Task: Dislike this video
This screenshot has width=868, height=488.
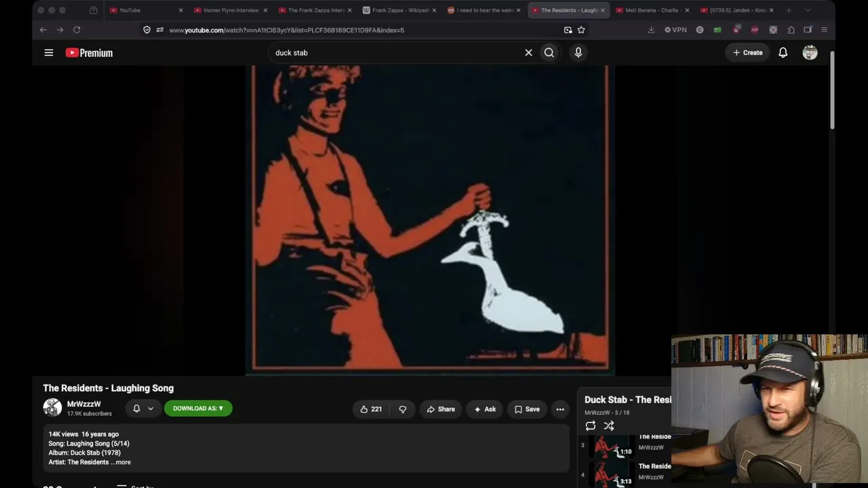Action: [x=403, y=409]
